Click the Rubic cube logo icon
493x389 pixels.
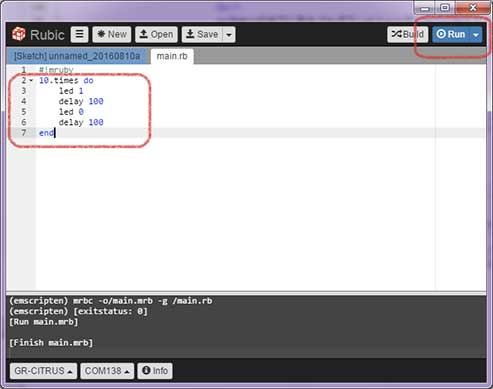click(x=19, y=34)
